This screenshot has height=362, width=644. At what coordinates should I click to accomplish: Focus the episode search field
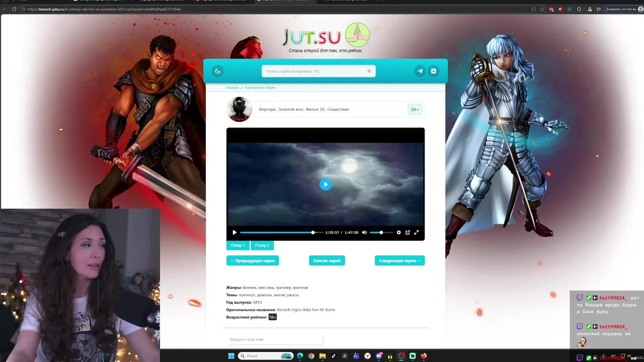pyautogui.click(x=318, y=71)
